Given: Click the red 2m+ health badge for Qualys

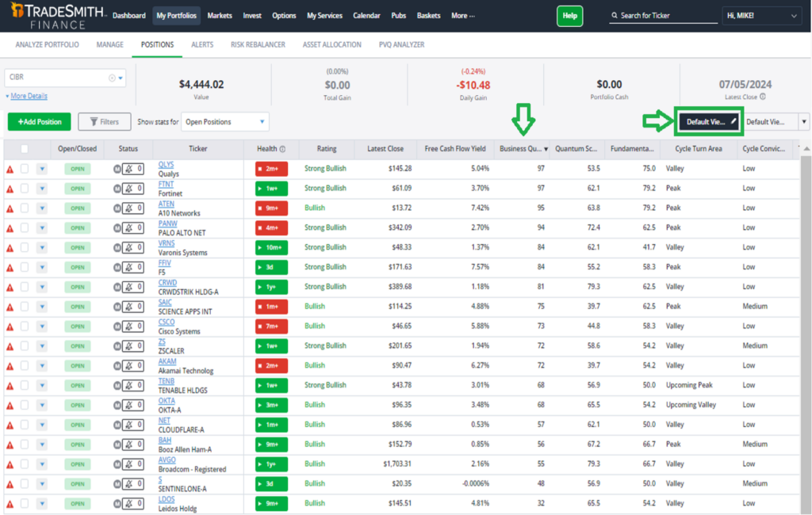Looking at the screenshot, I should [x=271, y=169].
